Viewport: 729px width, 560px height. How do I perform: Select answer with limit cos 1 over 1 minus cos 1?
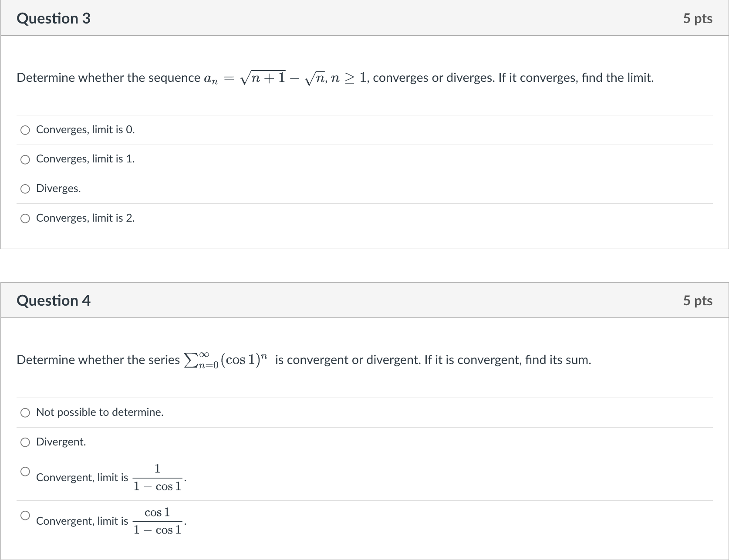(25, 515)
